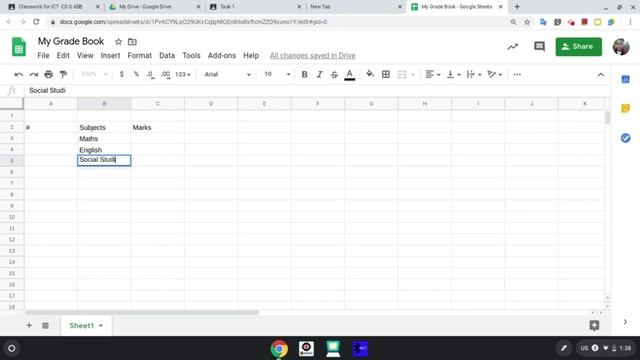Add a new sheet with plus icon
The width and height of the screenshot is (640, 360).
click(x=29, y=325)
